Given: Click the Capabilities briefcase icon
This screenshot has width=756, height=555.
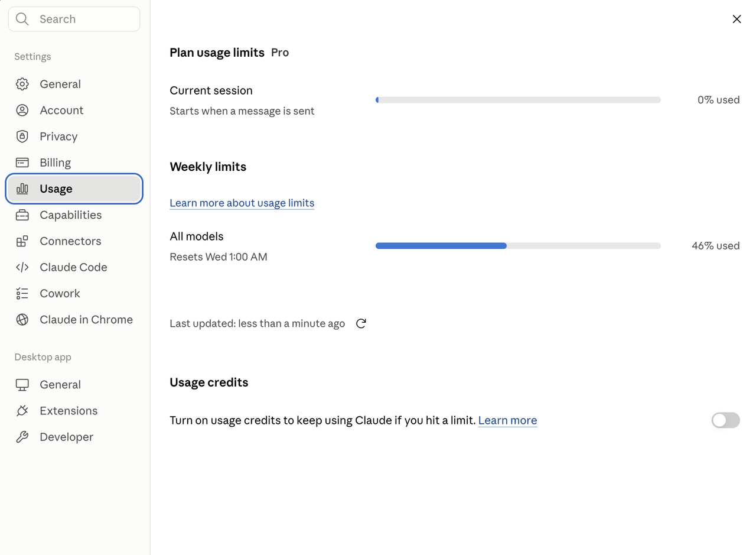Looking at the screenshot, I should [x=22, y=215].
